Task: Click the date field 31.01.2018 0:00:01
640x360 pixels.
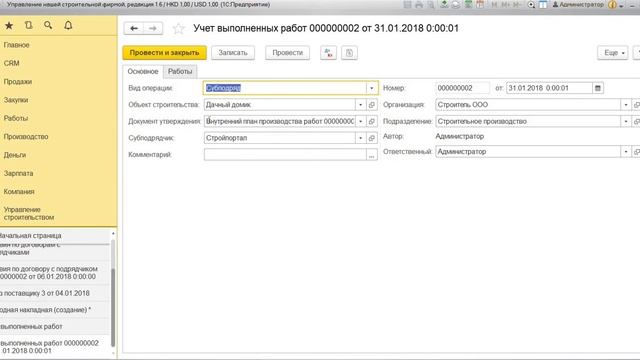Action: click(x=549, y=88)
